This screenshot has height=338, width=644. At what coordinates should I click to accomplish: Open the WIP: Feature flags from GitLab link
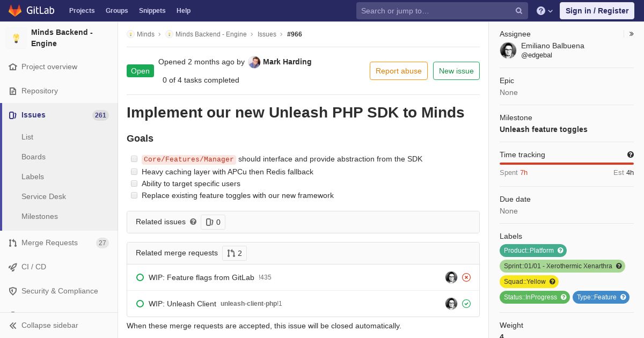[x=201, y=277]
